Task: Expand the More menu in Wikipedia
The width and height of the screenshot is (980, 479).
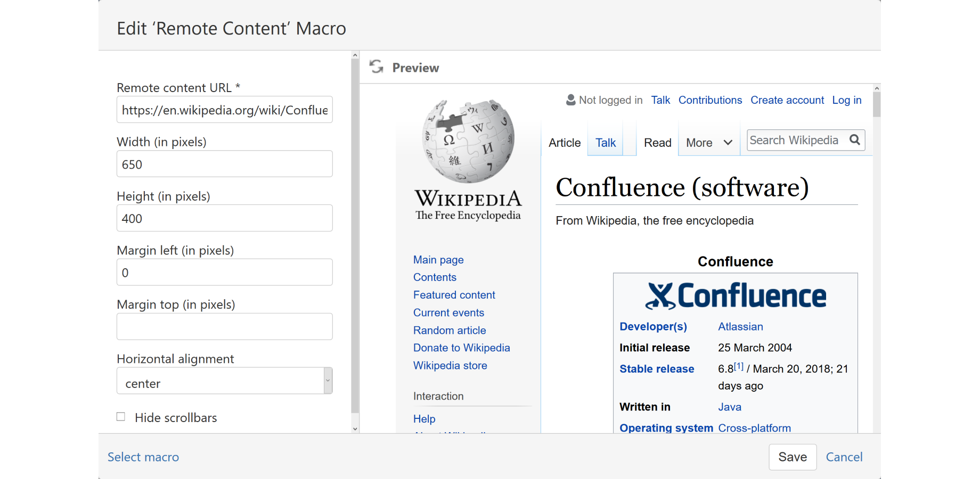Action: click(x=709, y=143)
